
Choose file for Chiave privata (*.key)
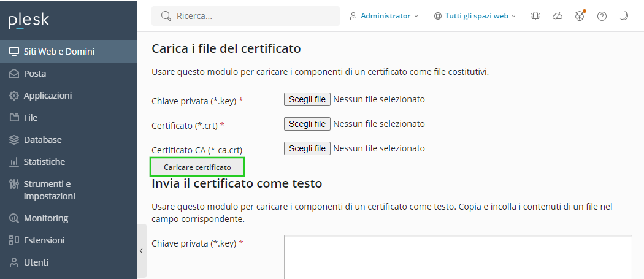(307, 99)
